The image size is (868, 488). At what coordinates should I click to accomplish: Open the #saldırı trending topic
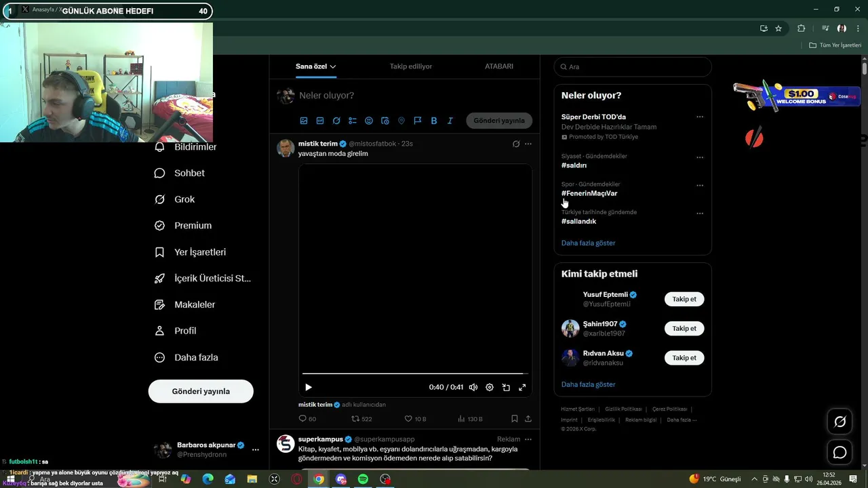tap(574, 165)
